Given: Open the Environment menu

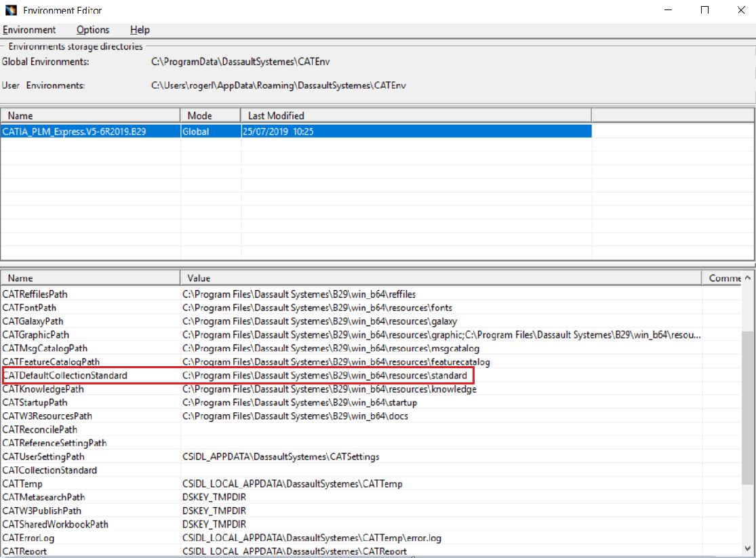Looking at the screenshot, I should [29, 30].
